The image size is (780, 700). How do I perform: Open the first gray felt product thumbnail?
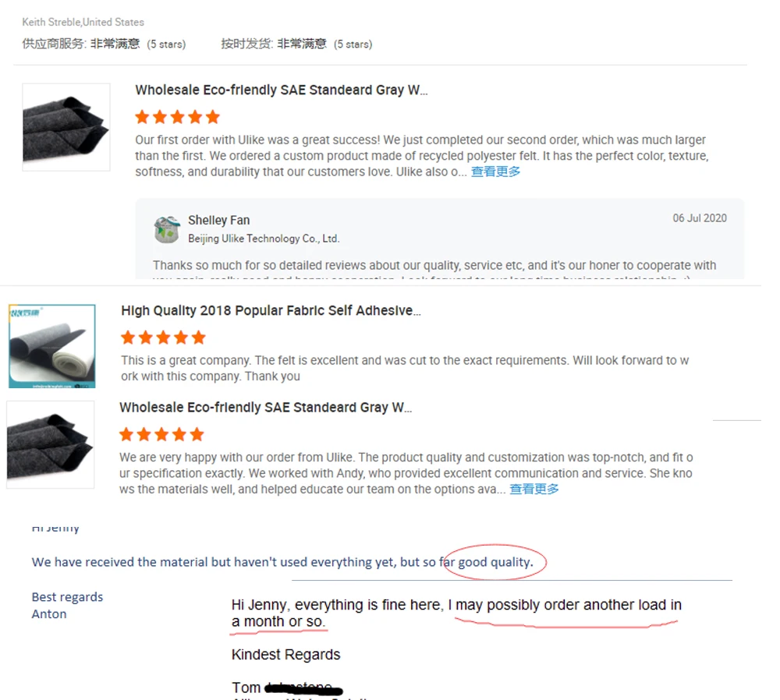pyautogui.click(x=66, y=127)
